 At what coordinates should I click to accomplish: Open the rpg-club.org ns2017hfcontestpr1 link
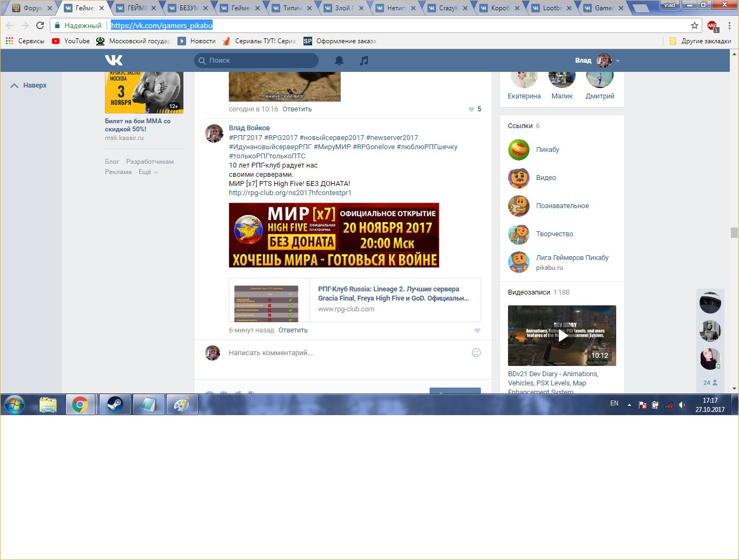[x=290, y=193]
